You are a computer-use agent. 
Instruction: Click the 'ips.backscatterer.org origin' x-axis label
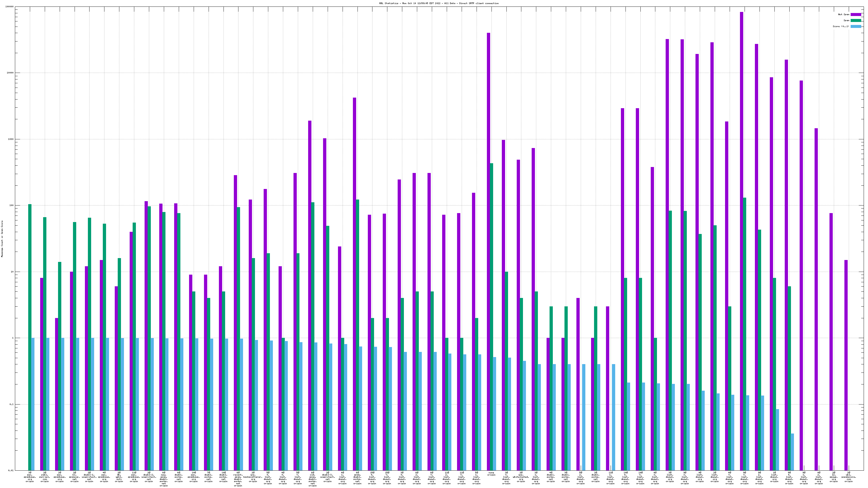pyautogui.click(x=253, y=477)
